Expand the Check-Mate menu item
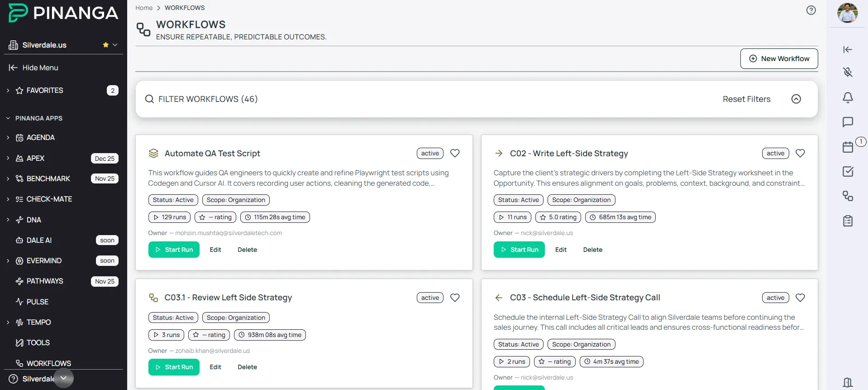This screenshot has width=868, height=390. pyautogui.click(x=8, y=199)
